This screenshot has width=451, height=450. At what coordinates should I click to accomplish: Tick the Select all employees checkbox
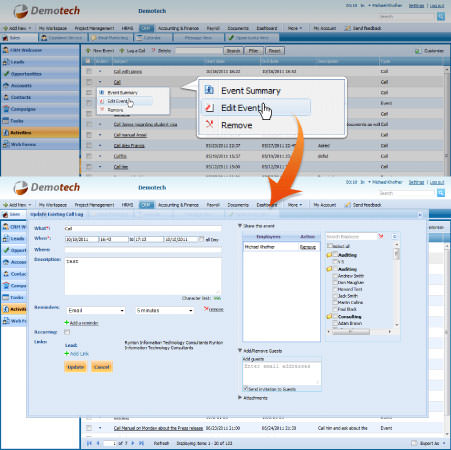pos(330,246)
